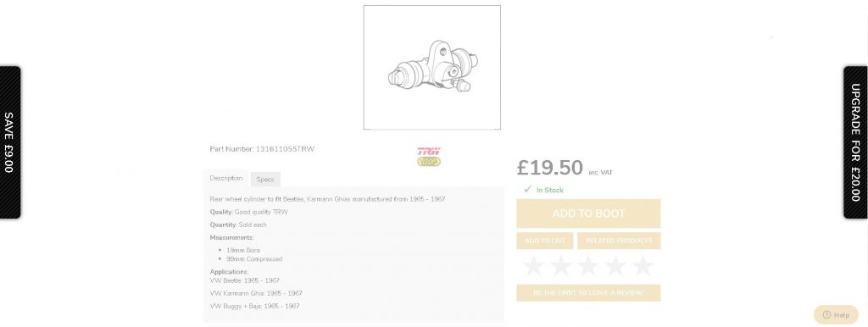The image size is (868, 327).
Task: Be the first to leave a review
Action: (588, 293)
